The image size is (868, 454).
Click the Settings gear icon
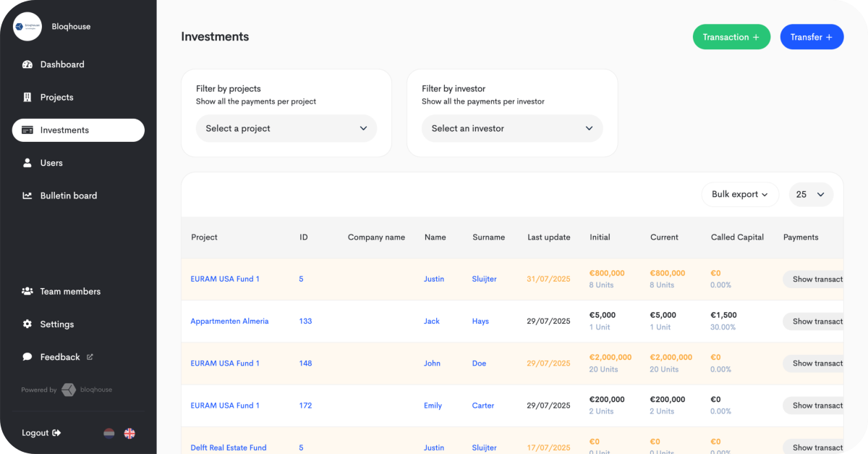point(27,324)
